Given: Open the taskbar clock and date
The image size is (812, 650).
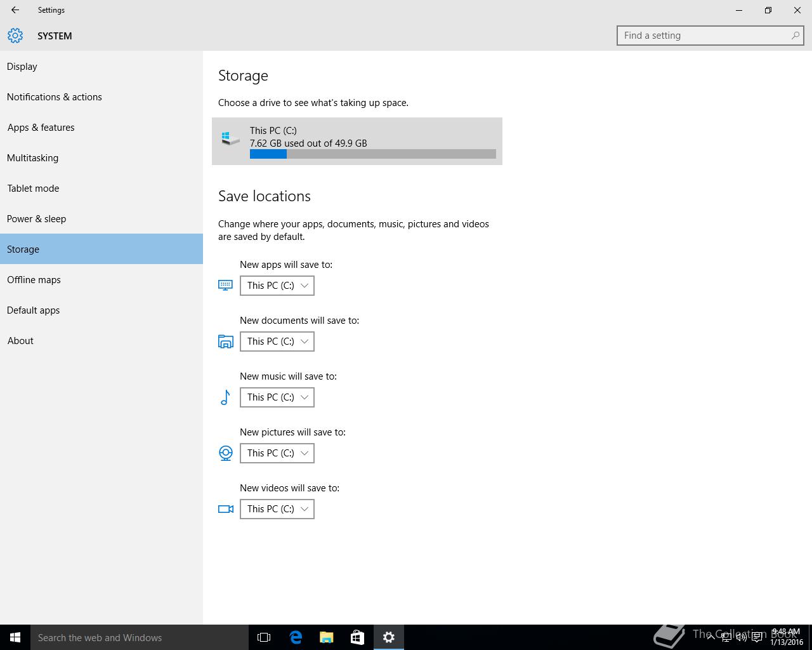Looking at the screenshot, I should point(787,637).
